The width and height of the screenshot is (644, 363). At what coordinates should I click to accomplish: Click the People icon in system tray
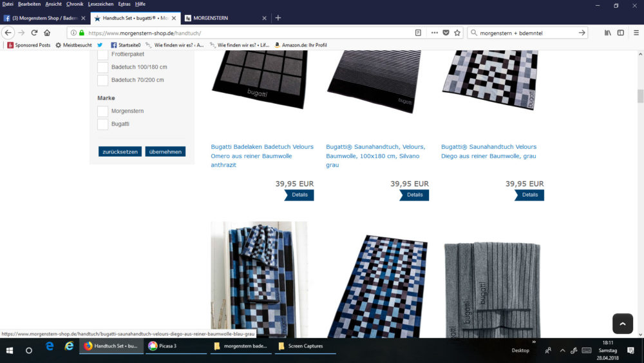click(x=548, y=351)
